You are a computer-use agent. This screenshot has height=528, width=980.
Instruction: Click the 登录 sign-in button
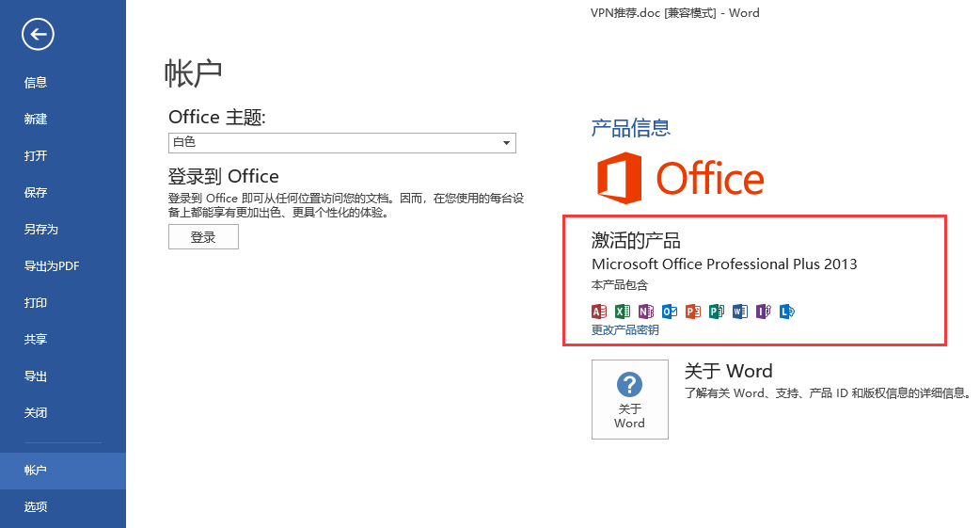pyautogui.click(x=203, y=237)
